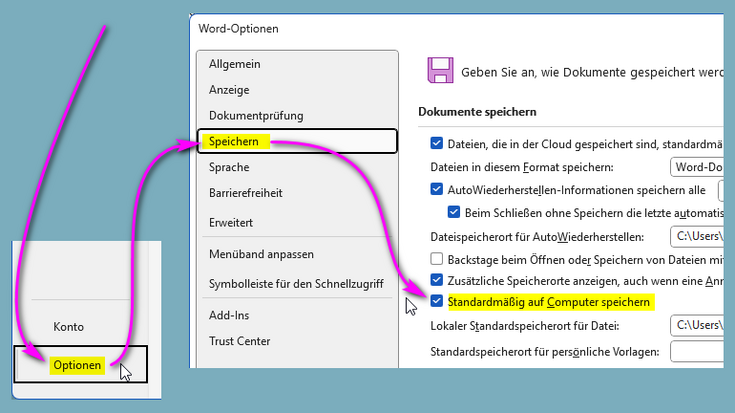
Task: Open the Dokumentprüfung category
Action: pyautogui.click(x=256, y=115)
